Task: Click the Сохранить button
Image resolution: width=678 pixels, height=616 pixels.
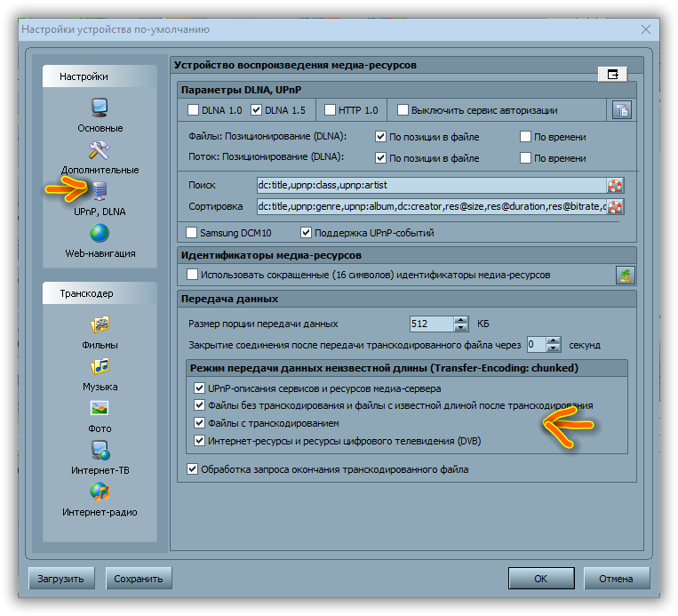Action: pos(139,579)
